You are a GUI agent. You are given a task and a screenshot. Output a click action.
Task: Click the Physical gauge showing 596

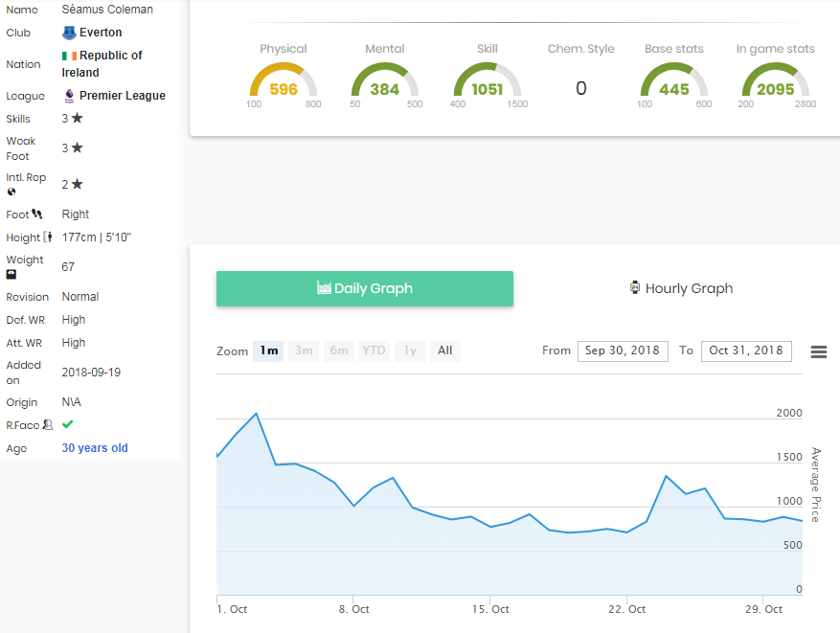coord(284,82)
